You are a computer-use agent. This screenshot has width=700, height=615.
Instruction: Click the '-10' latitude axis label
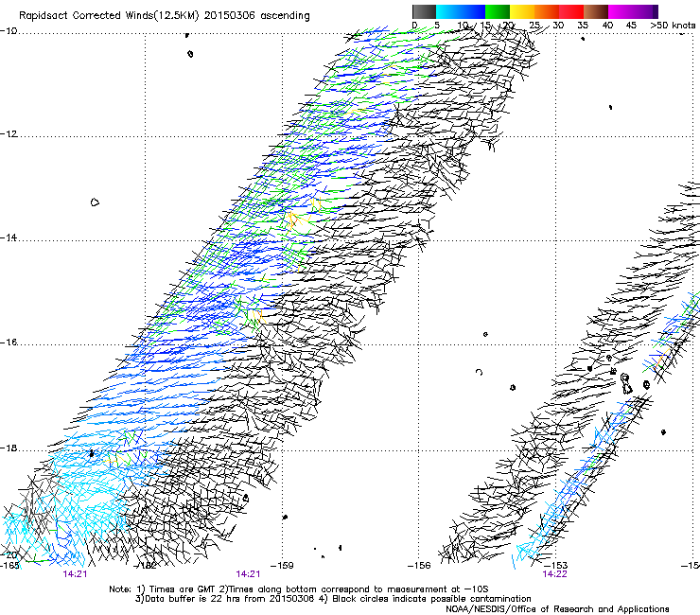click(x=9, y=31)
